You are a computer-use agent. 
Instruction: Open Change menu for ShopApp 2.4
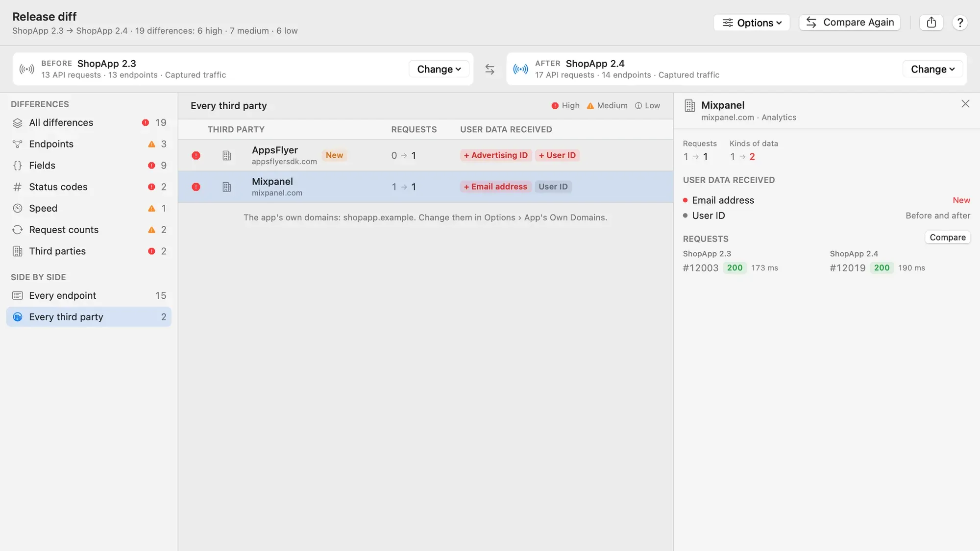(x=932, y=69)
